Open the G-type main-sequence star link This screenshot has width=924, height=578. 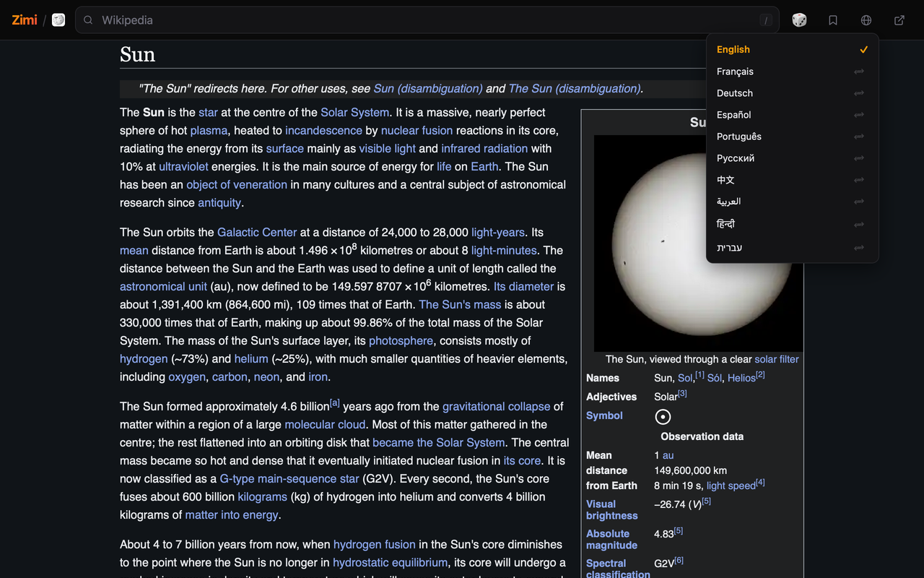[289, 479]
